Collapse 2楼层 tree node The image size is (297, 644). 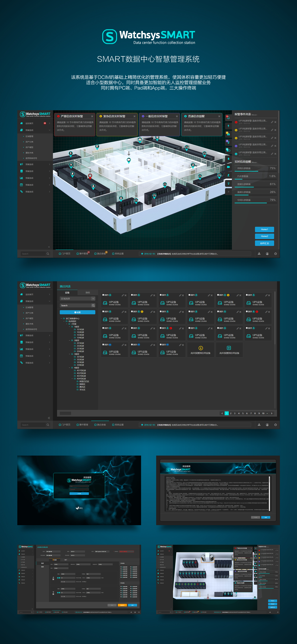click(70, 340)
